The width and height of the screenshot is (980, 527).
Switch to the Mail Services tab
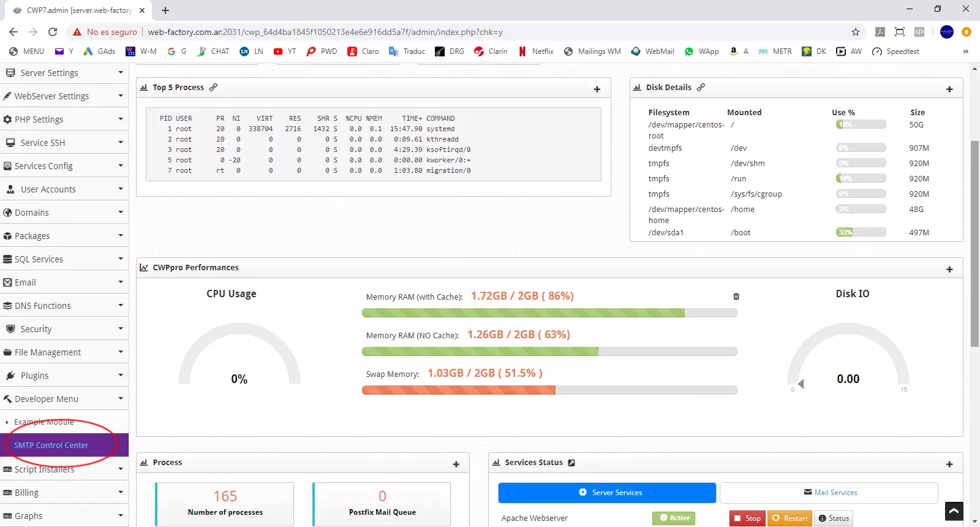pyautogui.click(x=829, y=493)
